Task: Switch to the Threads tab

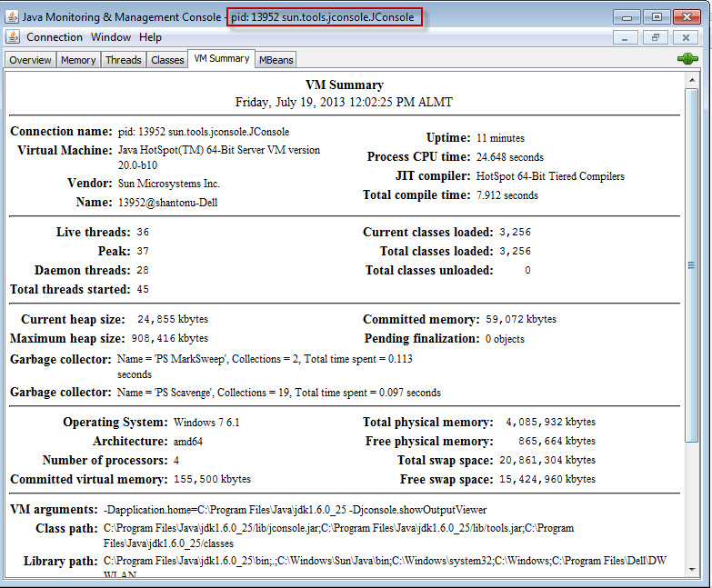Action: pyautogui.click(x=123, y=60)
